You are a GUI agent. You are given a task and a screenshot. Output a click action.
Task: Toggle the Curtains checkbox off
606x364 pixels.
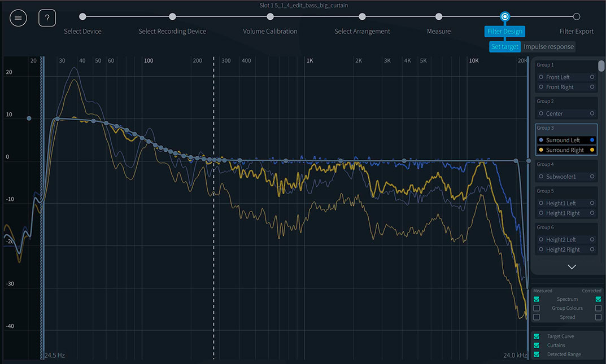(537, 345)
